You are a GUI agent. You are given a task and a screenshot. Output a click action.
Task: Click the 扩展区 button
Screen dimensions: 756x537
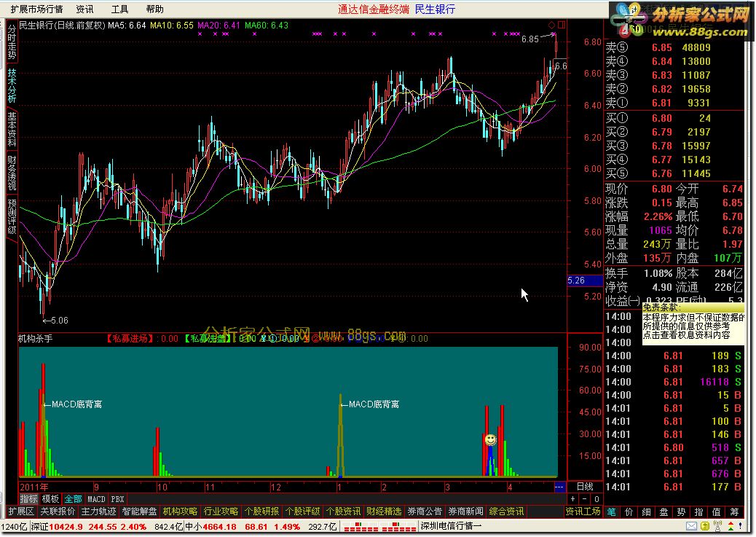pyautogui.click(x=21, y=511)
